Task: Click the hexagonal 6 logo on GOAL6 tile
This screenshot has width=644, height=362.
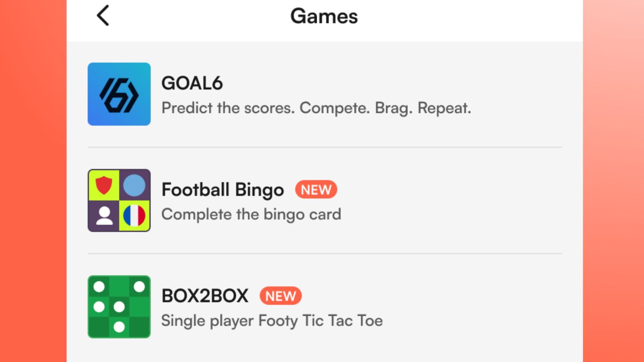Action: point(119,94)
